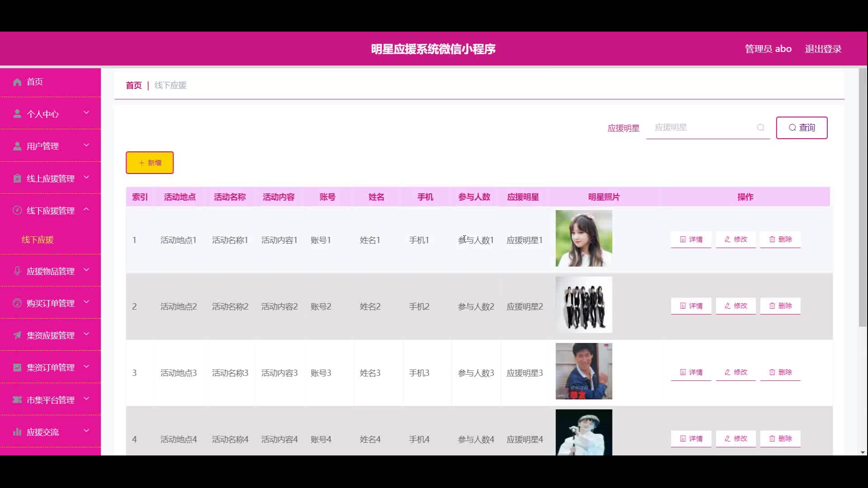The image size is (868, 488).
Task: Click 删除 for row 1
Action: 780,239
